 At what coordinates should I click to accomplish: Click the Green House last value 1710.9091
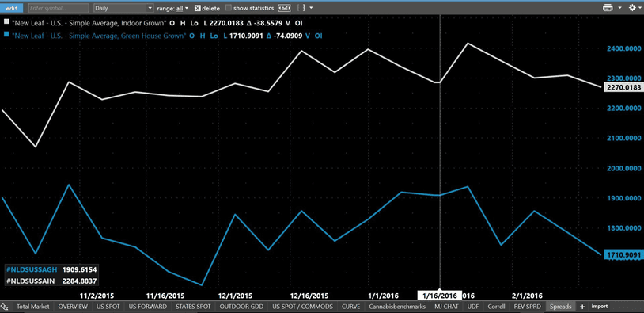[247, 36]
